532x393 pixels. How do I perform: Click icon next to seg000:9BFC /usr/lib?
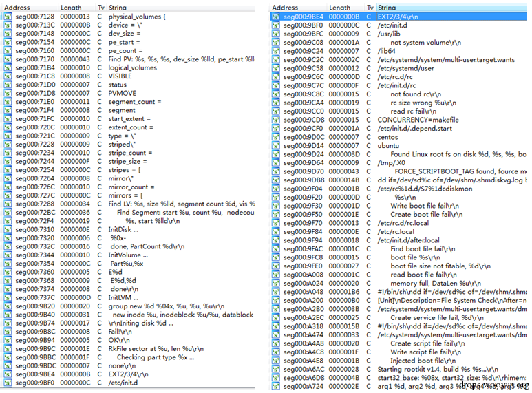pyautogui.click(x=276, y=34)
